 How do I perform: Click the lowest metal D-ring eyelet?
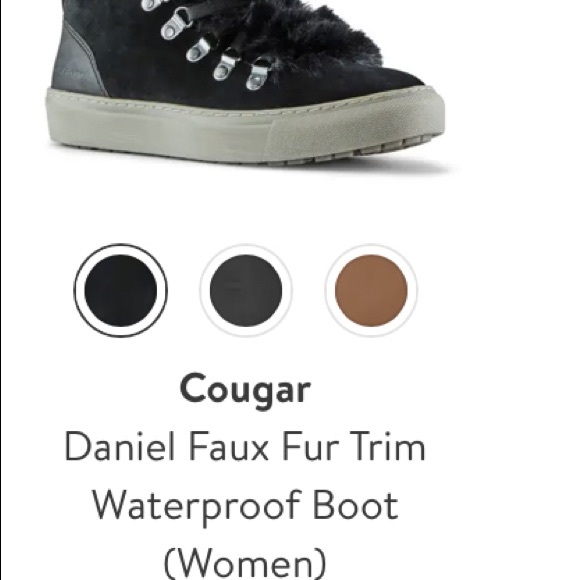[x=258, y=76]
